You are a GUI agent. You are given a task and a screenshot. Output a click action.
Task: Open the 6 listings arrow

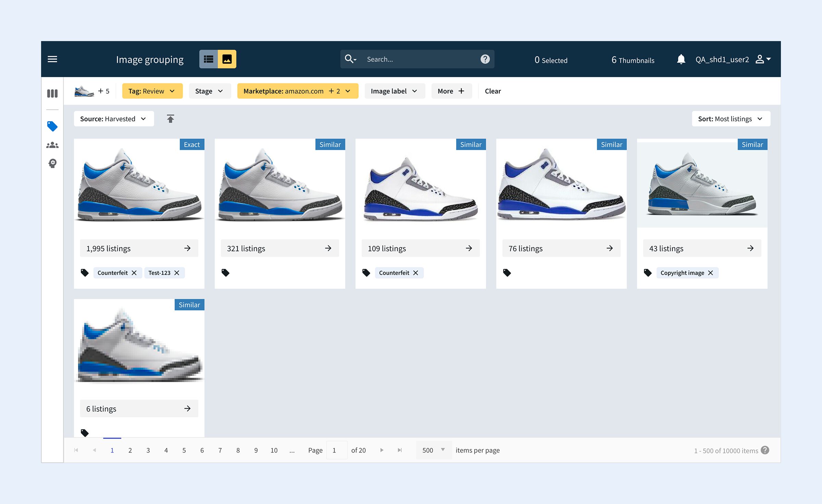(187, 408)
